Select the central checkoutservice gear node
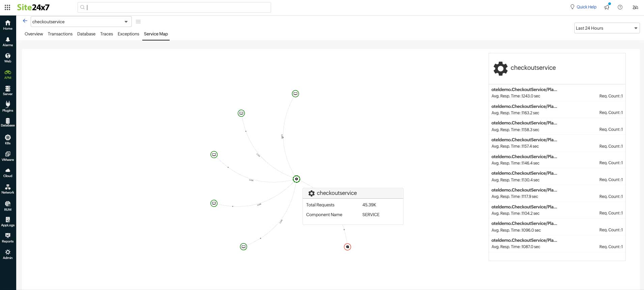Viewport: 644px width, 290px height. click(x=296, y=179)
